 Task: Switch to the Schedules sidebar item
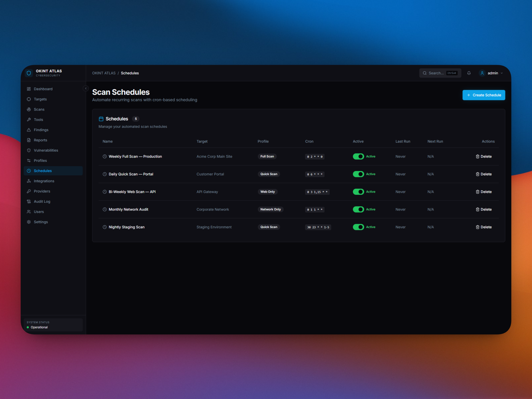click(x=43, y=171)
